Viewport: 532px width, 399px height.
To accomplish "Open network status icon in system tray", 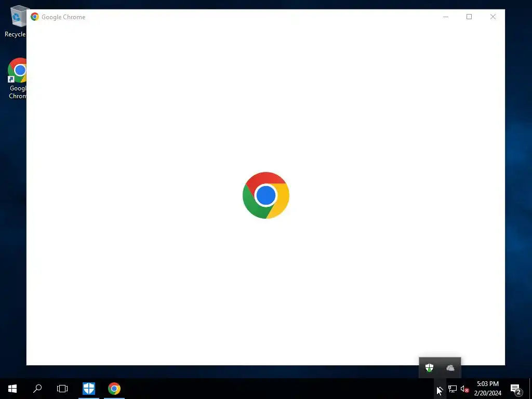I will [x=453, y=389].
